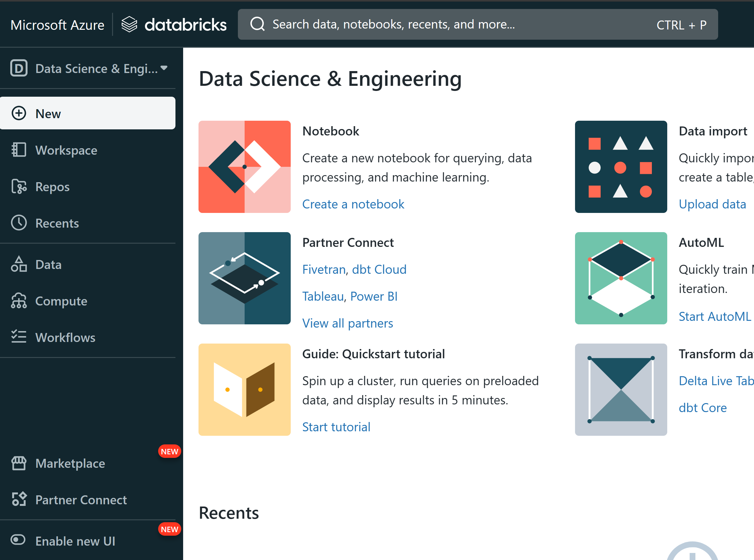Image resolution: width=754 pixels, height=560 pixels.
Task: Open Workflows from the sidebar icon
Action: tap(19, 337)
